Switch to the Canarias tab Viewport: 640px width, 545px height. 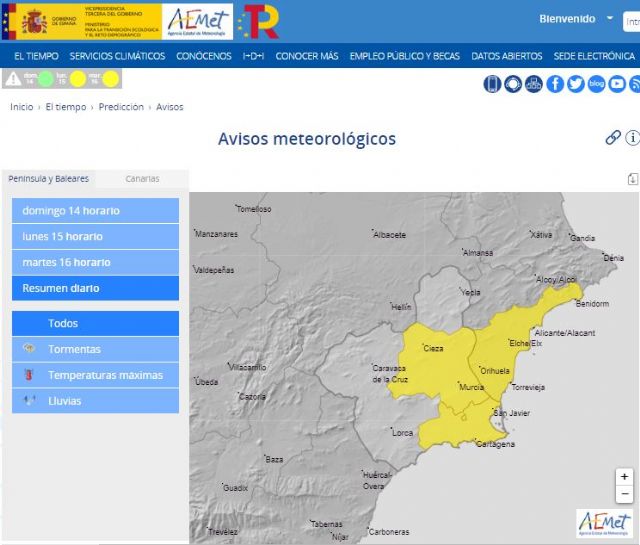pos(142,179)
